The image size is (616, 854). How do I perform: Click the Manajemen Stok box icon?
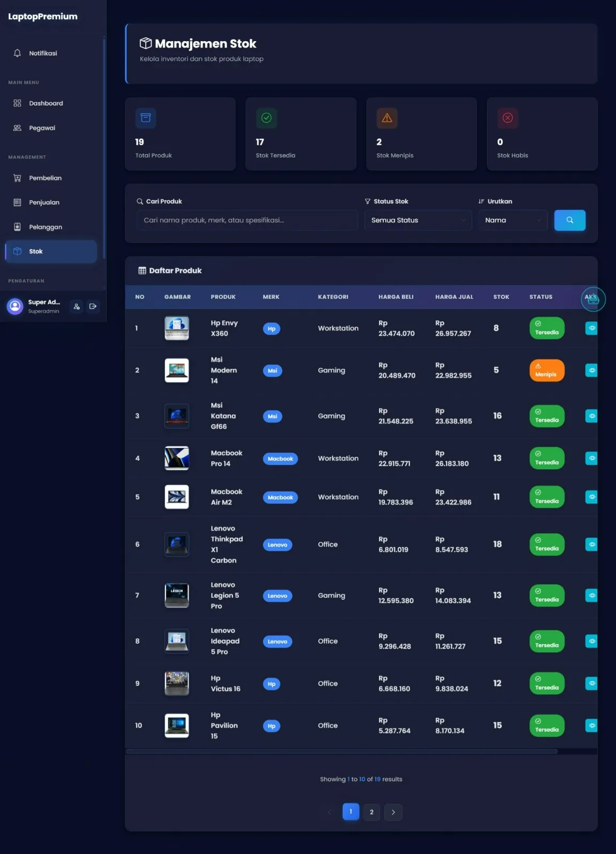pos(146,43)
